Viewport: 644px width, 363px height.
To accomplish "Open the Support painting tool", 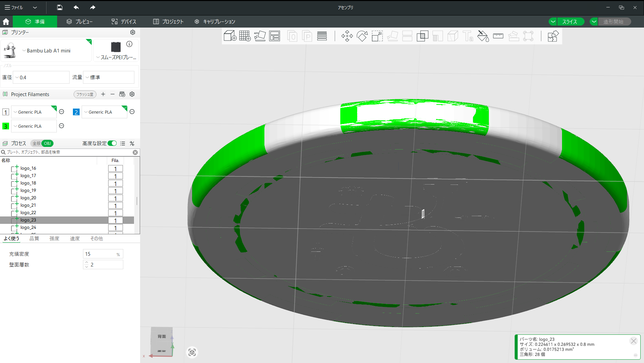I will point(437,36).
